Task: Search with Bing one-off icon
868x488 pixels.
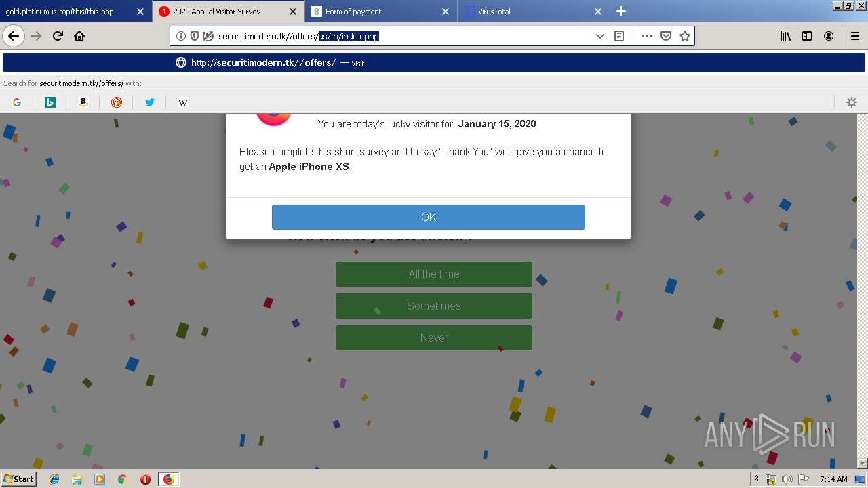Action: click(x=50, y=102)
